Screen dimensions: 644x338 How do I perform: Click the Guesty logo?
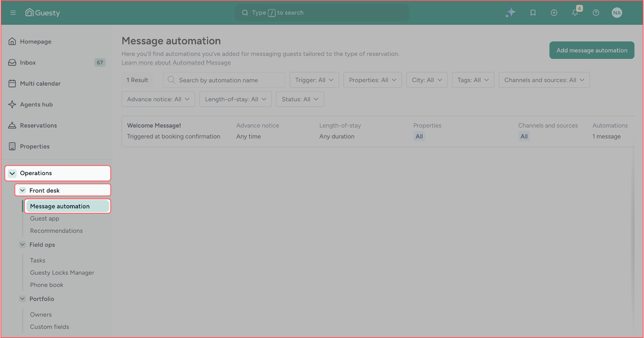tap(42, 13)
